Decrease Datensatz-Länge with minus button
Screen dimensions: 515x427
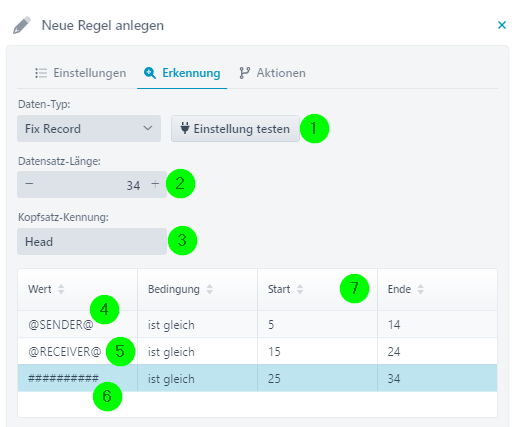tap(29, 184)
